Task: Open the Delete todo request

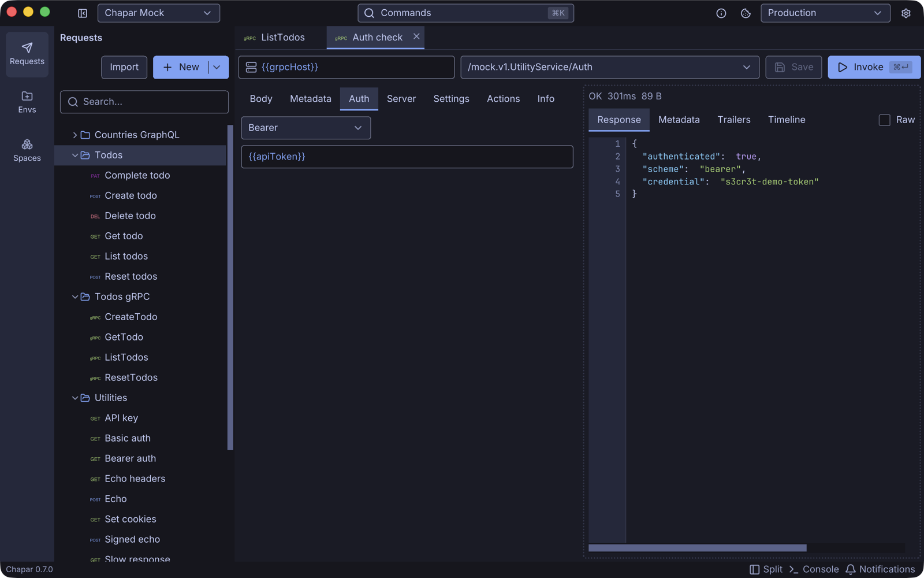Action: point(140,216)
